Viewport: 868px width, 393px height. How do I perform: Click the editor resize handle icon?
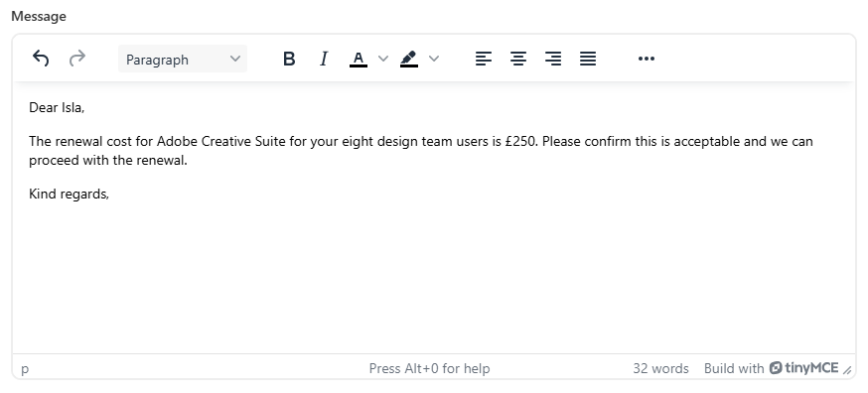847,370
